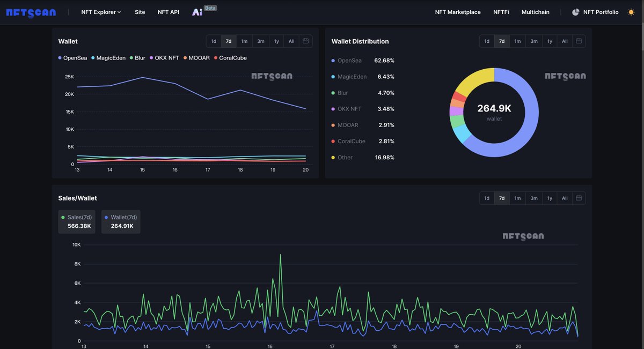644x349 pixels.
Task: Open the Site menu item
Action: (140, 12)
